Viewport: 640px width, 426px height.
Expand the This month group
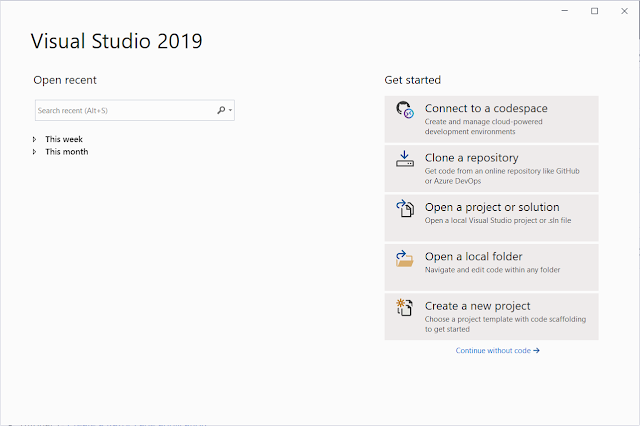(x=34, y=152)
